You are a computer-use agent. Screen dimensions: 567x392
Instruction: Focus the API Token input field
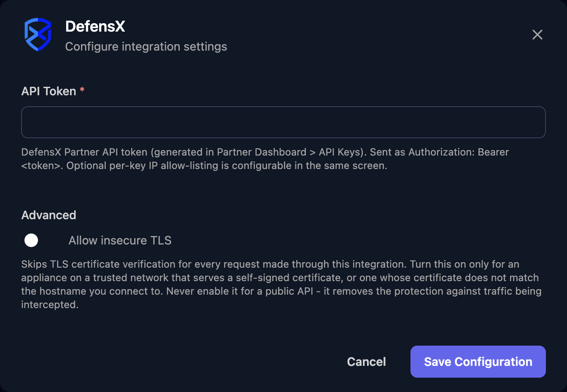(283, 122)
